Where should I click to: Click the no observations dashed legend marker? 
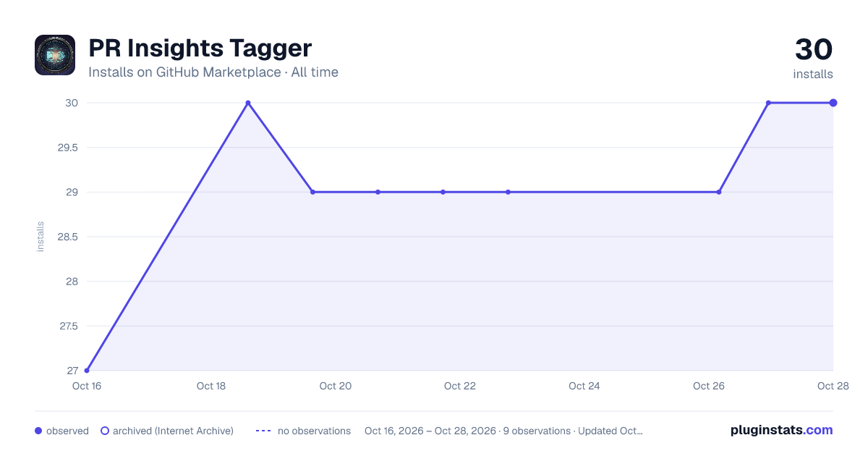(263, 431)
